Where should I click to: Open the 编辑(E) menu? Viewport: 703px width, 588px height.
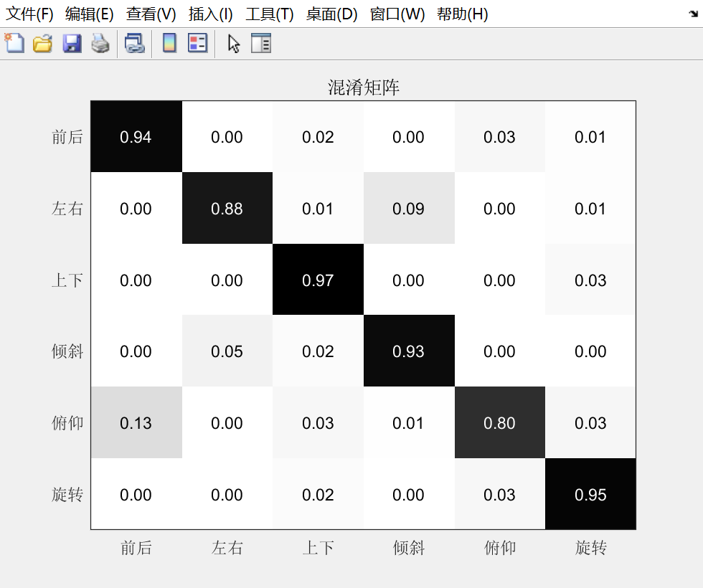pos(89,14)
